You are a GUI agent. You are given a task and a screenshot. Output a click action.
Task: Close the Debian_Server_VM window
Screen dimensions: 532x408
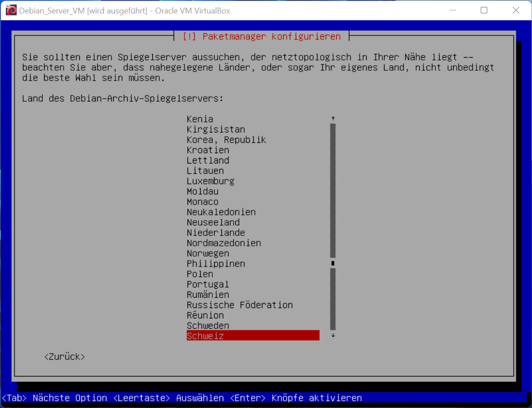pos(516,10)
